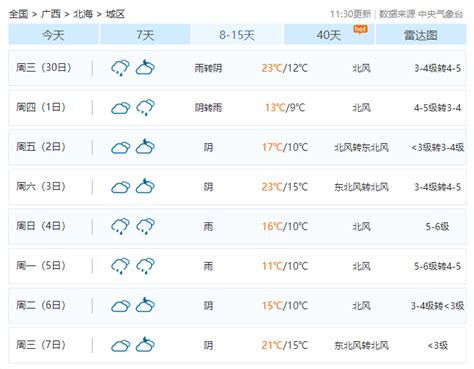
Task: Click the night-cloud icon in the 周二 (6日) row
Action: 145,305
